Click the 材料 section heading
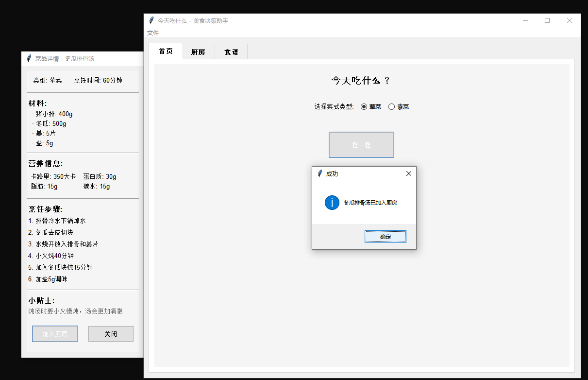Viewport: 588px width, 380px height. click(37, 104)
